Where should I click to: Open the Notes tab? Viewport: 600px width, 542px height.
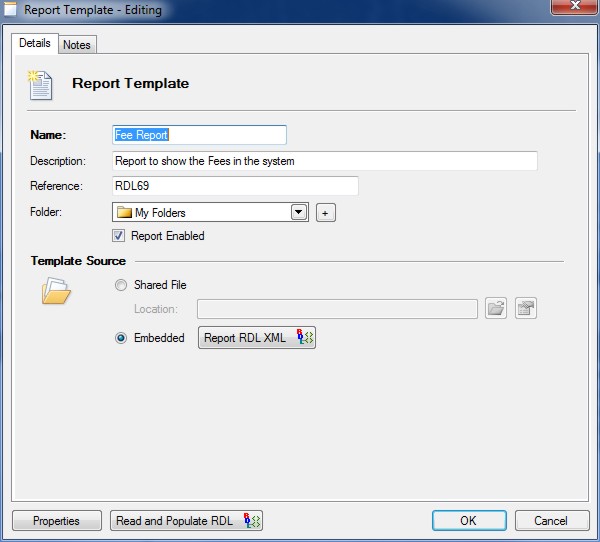click(x=77, y=45)
